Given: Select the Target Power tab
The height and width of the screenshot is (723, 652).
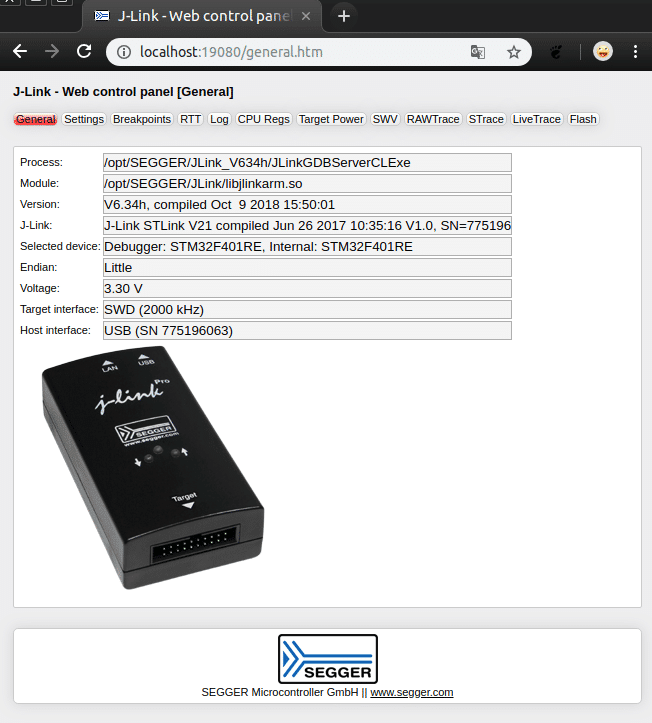Looking at the screenshot, I should pos(331,119).
